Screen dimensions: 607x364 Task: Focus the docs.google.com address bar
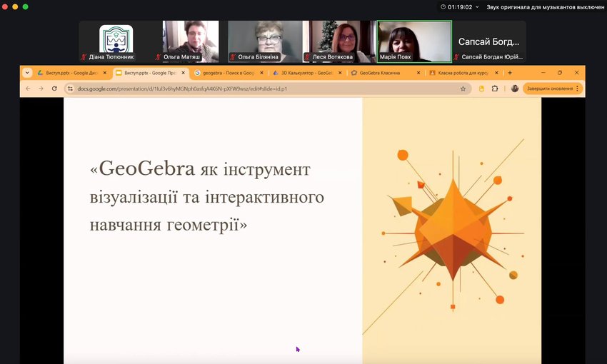[267, 89]
